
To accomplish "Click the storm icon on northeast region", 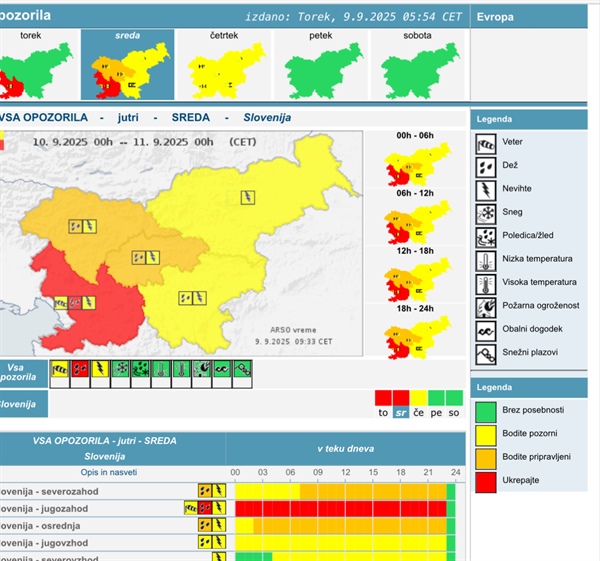I will pyautogui.click(x=248, y=197).
